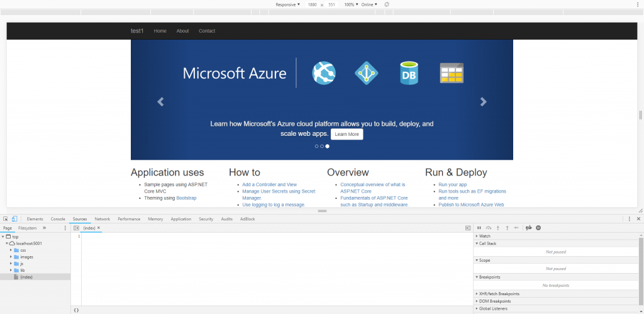Click the step icon in debugger toolbar
The image size is (644, 314).
(x=517, y=228)
